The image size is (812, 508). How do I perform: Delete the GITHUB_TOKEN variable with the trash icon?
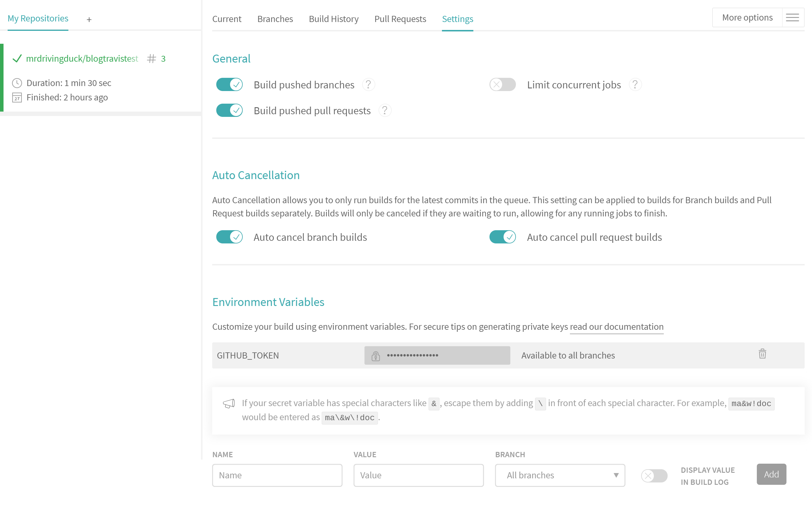762,354
